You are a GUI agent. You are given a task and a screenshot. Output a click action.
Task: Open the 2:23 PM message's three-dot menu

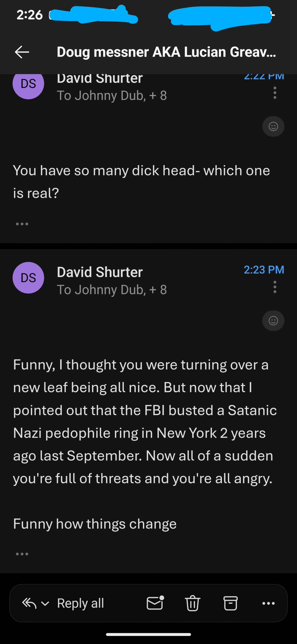[x=275, y=287]
